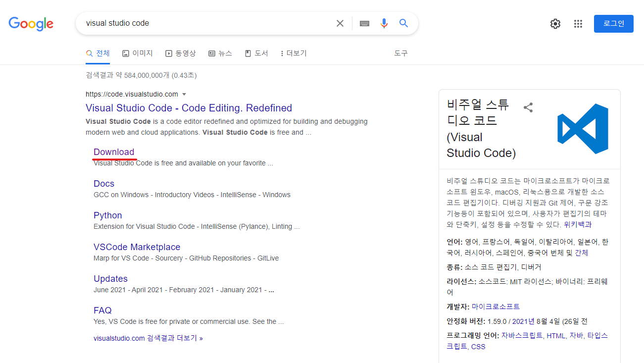Click the Docs snippet mentioning GCC on Windows
Viewport: 644px width, 363px height.
(192, 195)
